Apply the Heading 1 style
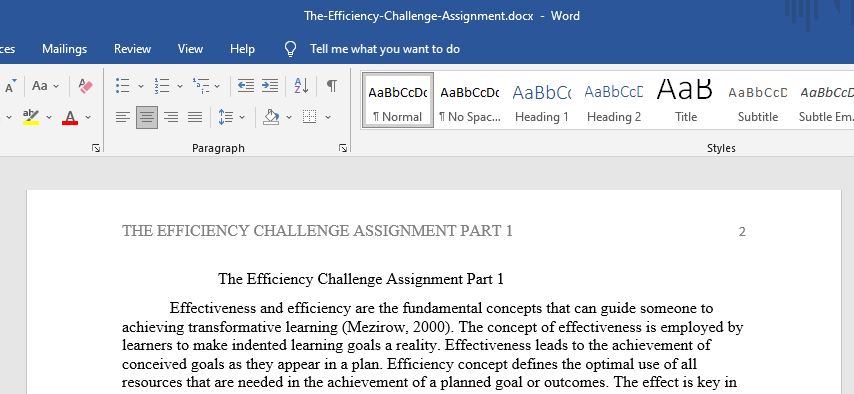Image resolution: width=854 pixels, height=394 pixels. click(541, 100)
